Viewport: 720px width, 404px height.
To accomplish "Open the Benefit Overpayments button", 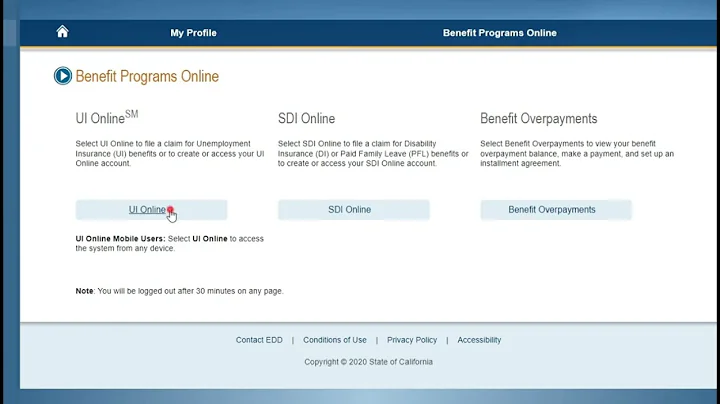I will click(x=556, y=210).
